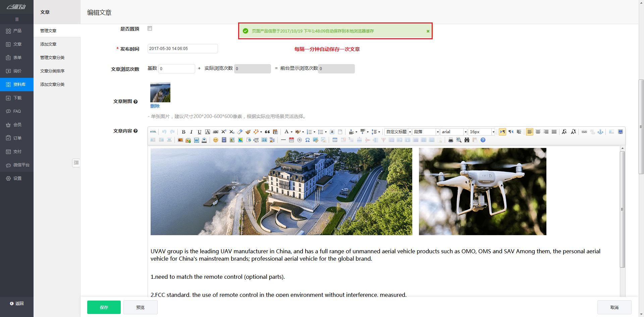
Task: Toggle left-to-right text direction
Action: (x=502, y=132)
